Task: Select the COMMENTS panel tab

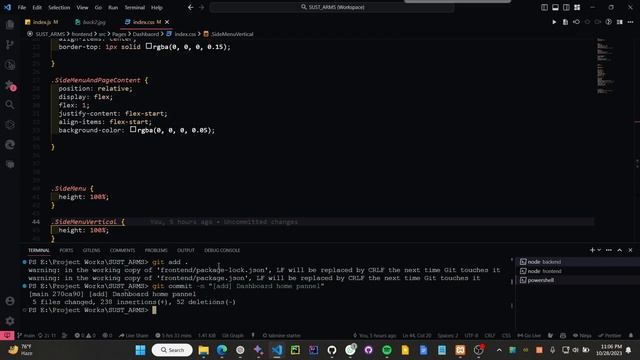Action: click(x=122, y=250)
